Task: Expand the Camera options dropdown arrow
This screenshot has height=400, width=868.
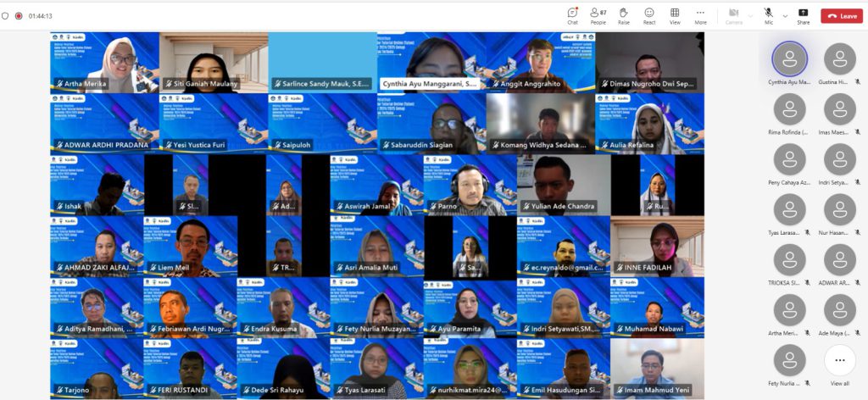Action: [x=750, y=15]
